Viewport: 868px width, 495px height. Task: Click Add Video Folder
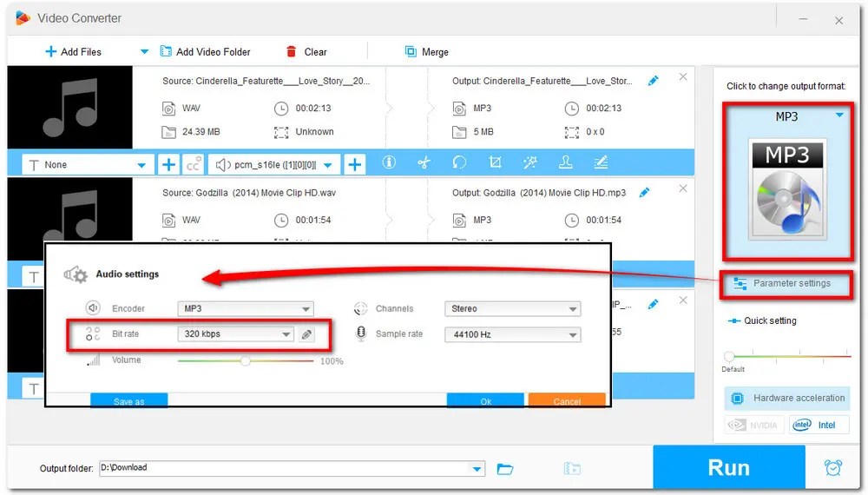click(x=206, y=52)
